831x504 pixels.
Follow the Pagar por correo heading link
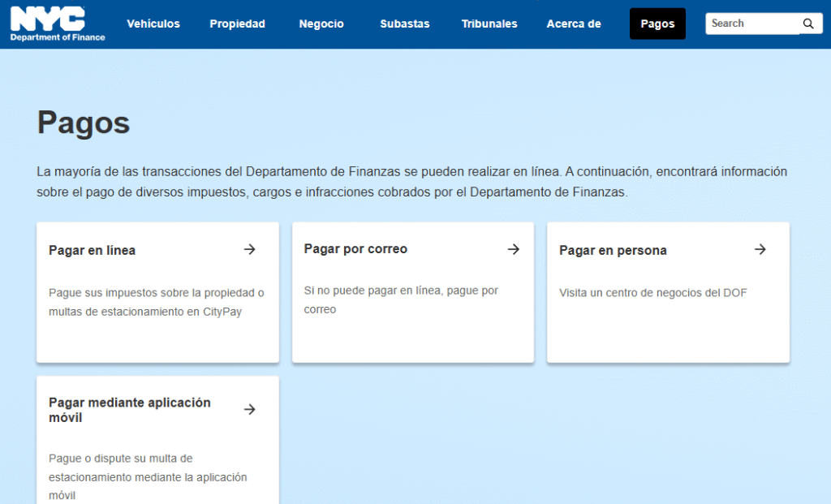point(355,248)
